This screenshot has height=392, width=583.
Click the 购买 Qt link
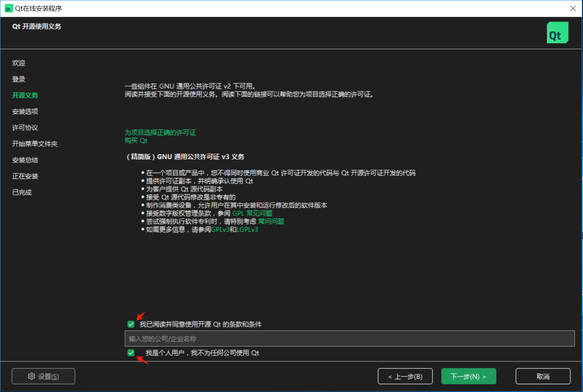coord(136,141)
